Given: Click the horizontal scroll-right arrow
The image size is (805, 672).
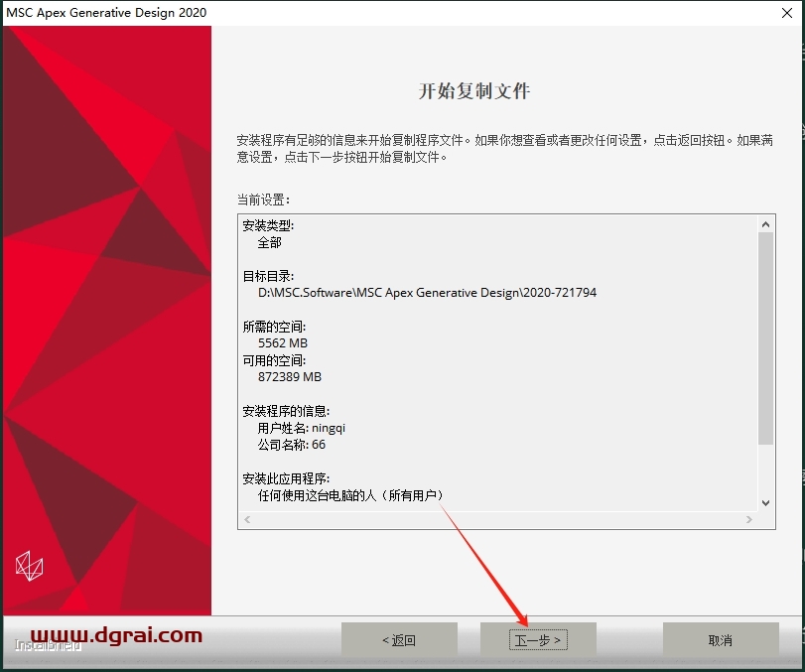Looking at the screenshot, I should (749, 519).
